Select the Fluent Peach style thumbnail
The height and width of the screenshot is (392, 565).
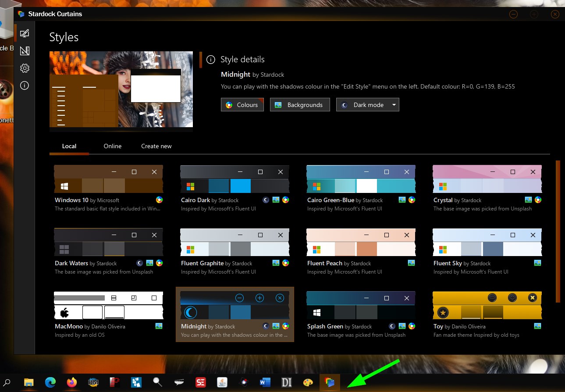361,242
